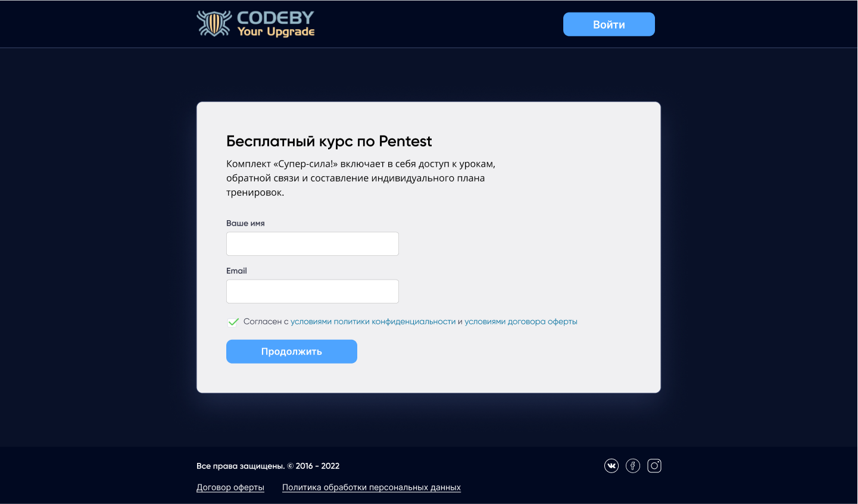The height and width of the screenshot is (504, 858).
Task: Toggle the agreement checkbox with green tick
Action: coord(233,322)
